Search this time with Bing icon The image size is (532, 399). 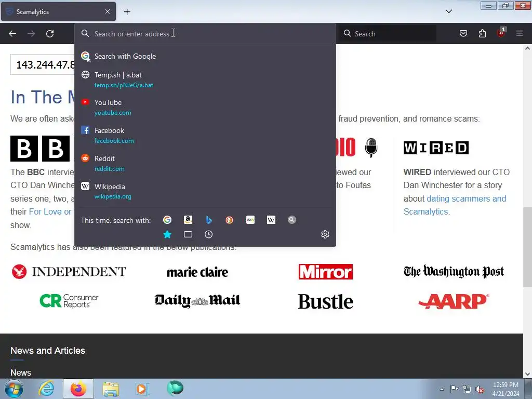(x=209, y=220)
